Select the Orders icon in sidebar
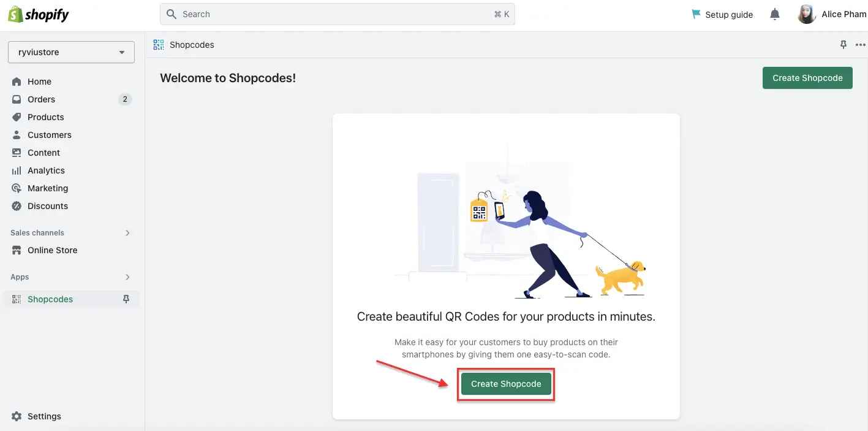Image resolution: width=868 pixels, height=431 pixels. (18, 99)
